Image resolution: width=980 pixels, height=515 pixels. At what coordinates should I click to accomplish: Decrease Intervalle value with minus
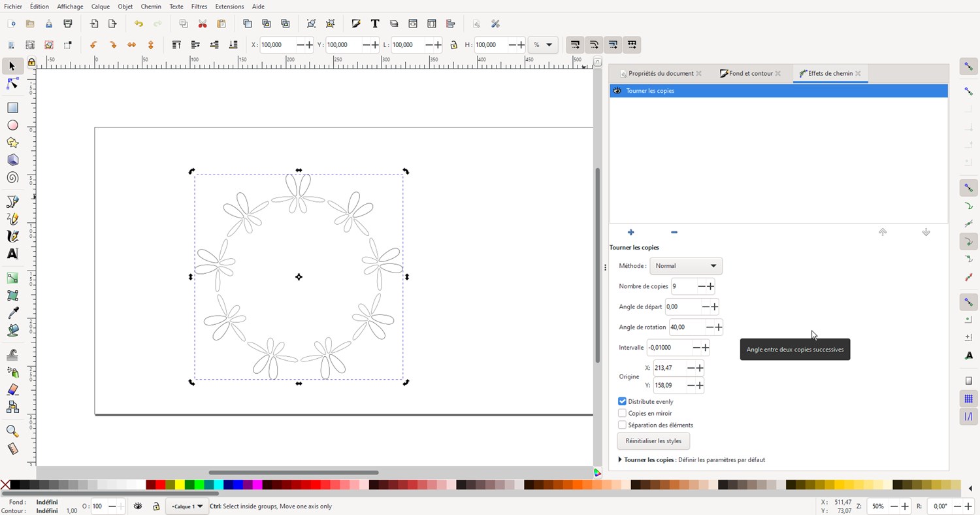696,348
